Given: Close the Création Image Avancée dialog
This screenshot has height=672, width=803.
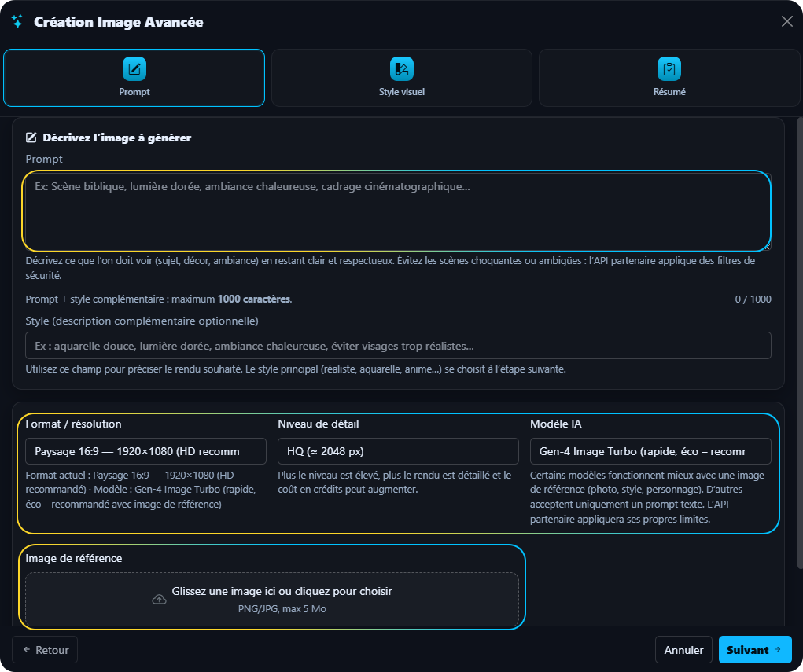Looking at the screenshot, I should point(786,21).
